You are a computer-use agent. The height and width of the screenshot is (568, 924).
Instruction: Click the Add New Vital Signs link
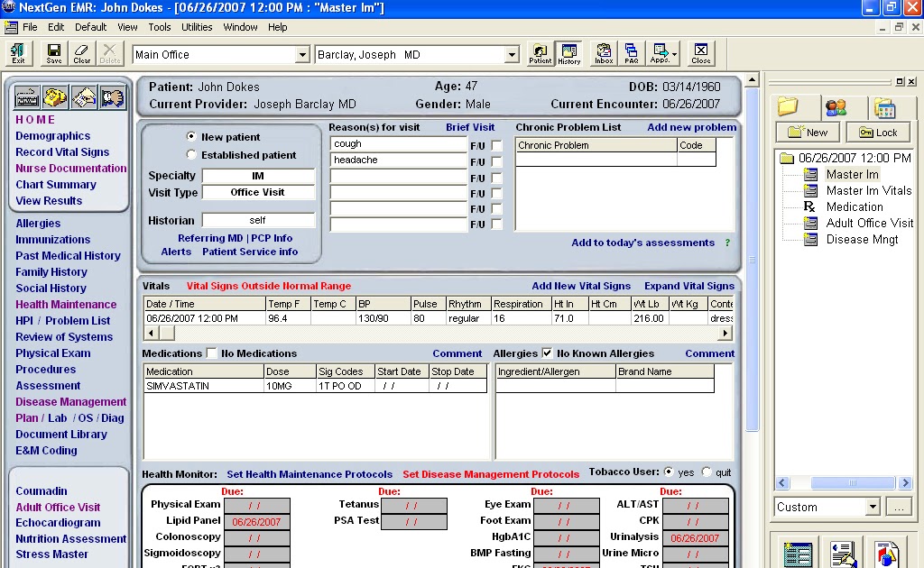[580, 286]
